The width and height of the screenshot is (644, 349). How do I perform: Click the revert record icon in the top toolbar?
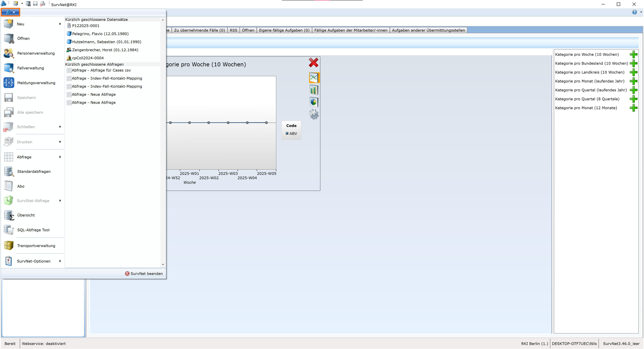pos(42,4)
